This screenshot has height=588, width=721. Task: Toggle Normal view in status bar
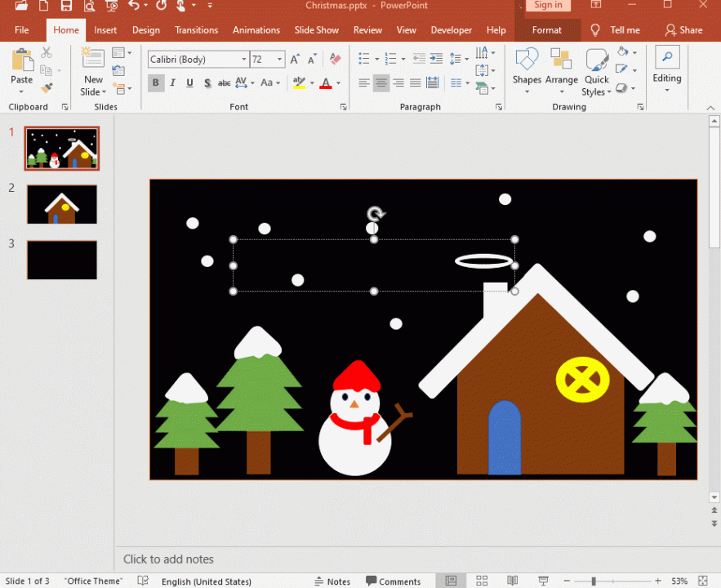tap(451, 581)
